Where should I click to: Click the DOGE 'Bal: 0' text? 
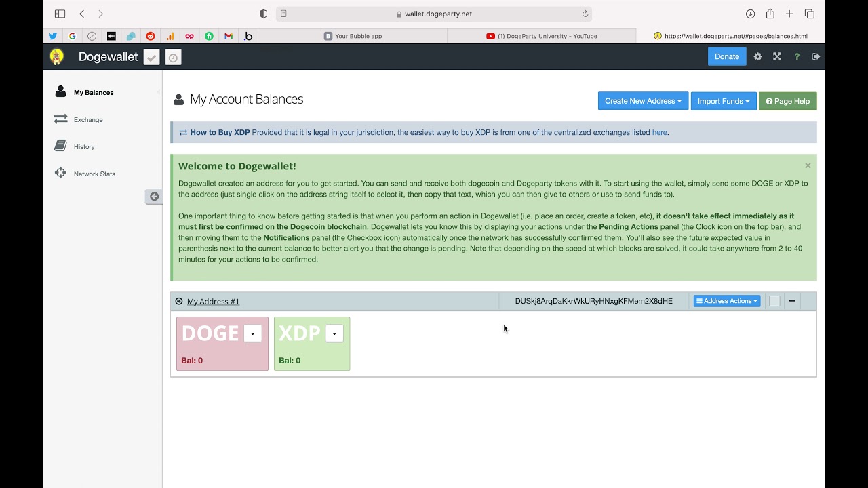(192, 361)
